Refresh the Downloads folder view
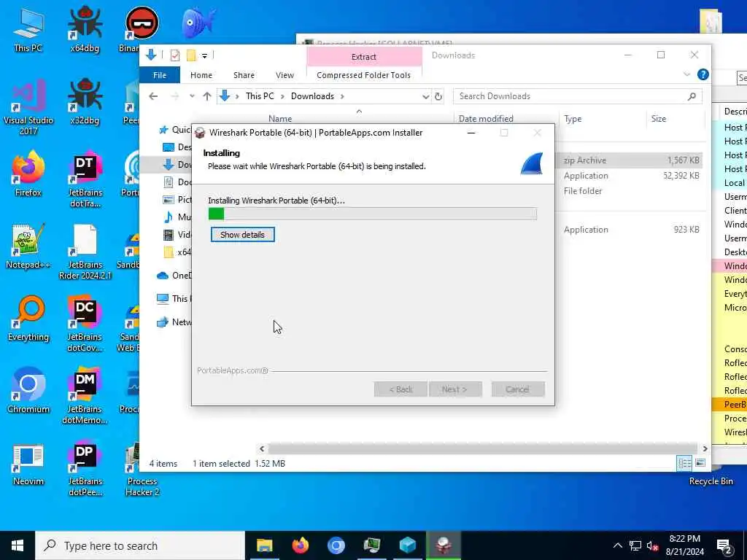 pos(438,96)
